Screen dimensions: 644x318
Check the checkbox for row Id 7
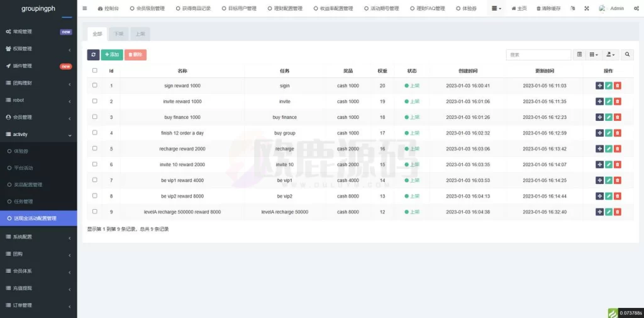[x=95, y=179]
